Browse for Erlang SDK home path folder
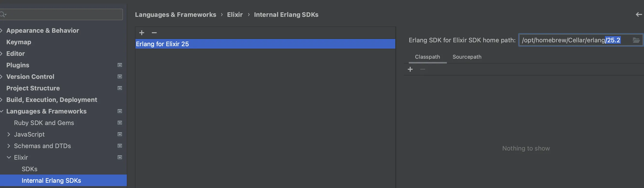644x188 pixels. [636, 40]
